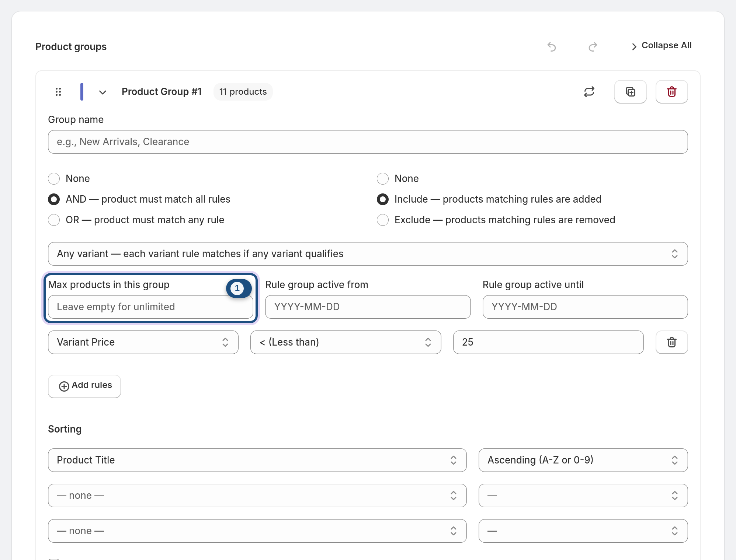Open the third sorting — none — dropdown
The height and width of the screenshot is (560, 736).
tap(257, 531)
